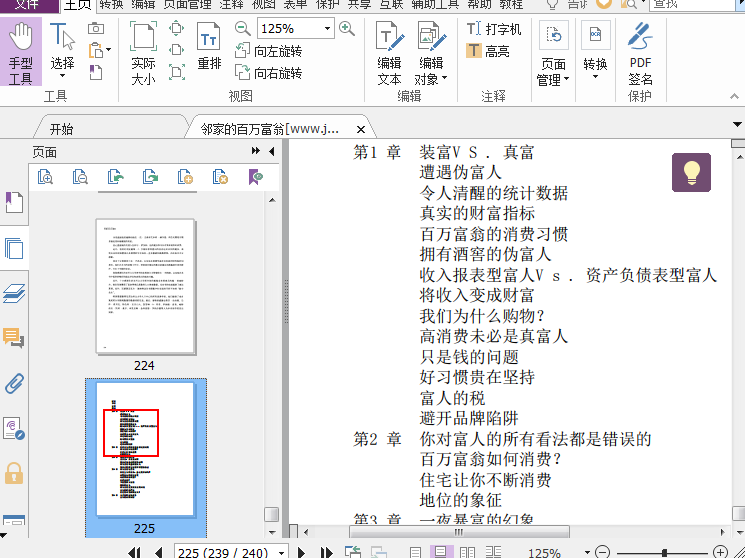This screenshot has height=558, width=745.
Task: Switch to the 开始 document tab
Action: [62, 129]
